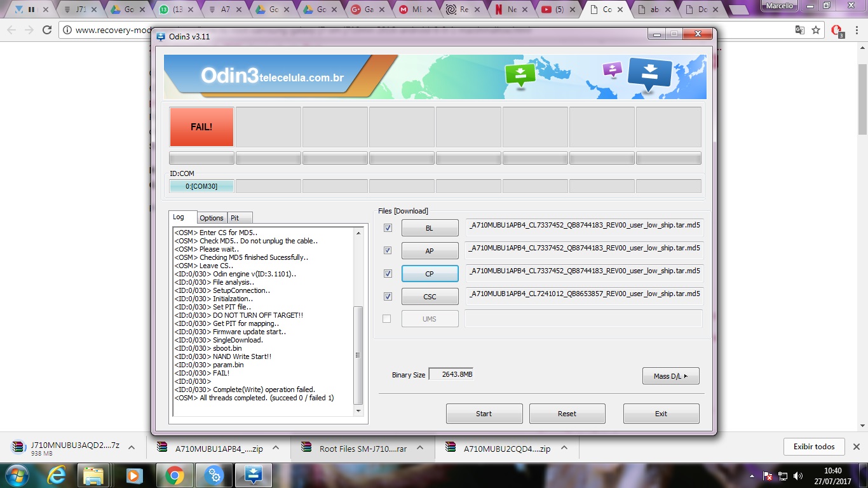Open the Mass D/L dropdown button
The width and height of the screenshot is (868, 488).
coord(670,376)
